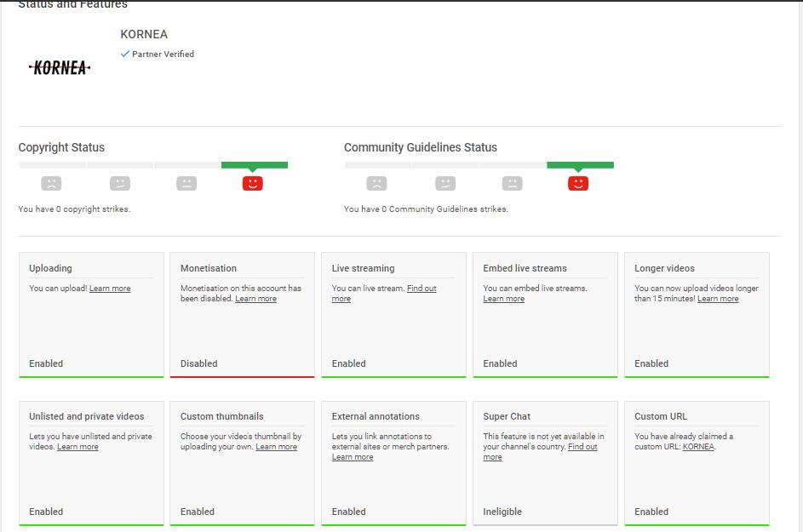Screen dimensions: 803x532
Task: Open Learn more in Embed live streams card
Action: (503, 299)
